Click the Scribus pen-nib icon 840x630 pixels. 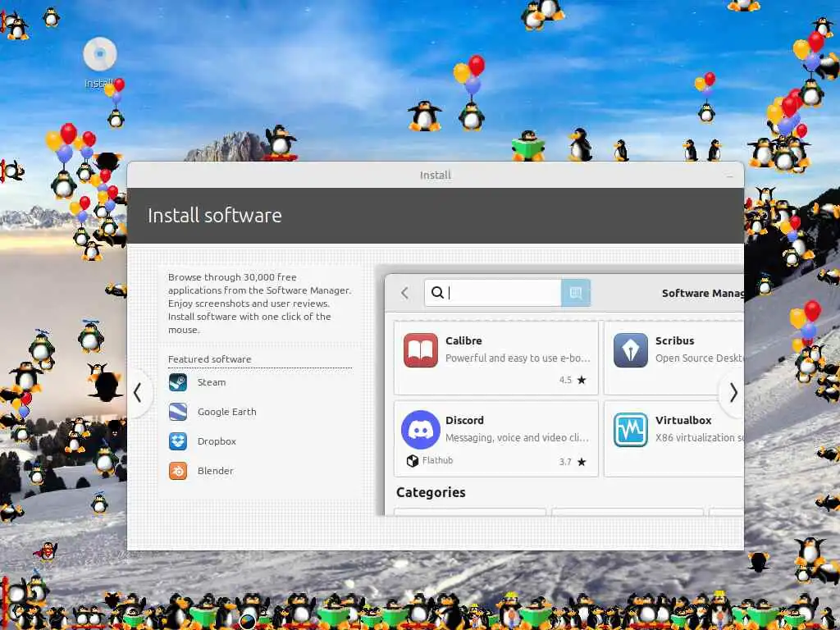[631, 349]
